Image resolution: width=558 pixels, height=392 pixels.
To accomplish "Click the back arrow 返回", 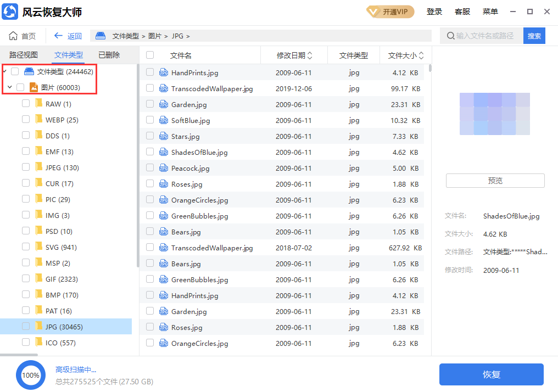I will (59, 36).
